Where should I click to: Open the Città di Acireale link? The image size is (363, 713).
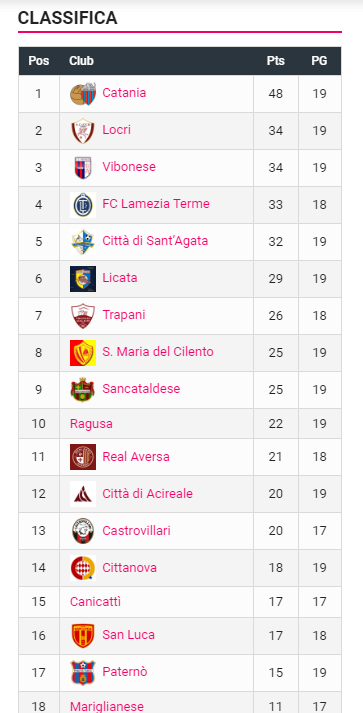pyautogui.click(x=147, y=493)
